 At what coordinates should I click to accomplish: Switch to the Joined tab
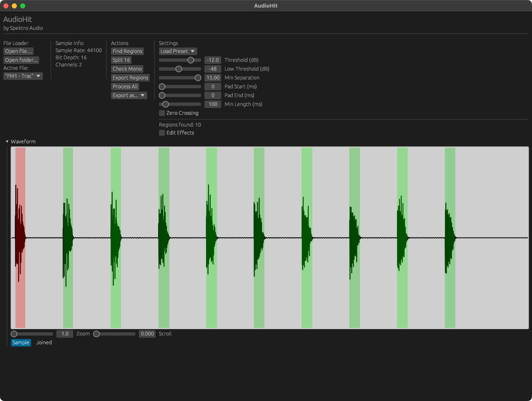coord(44,343)
